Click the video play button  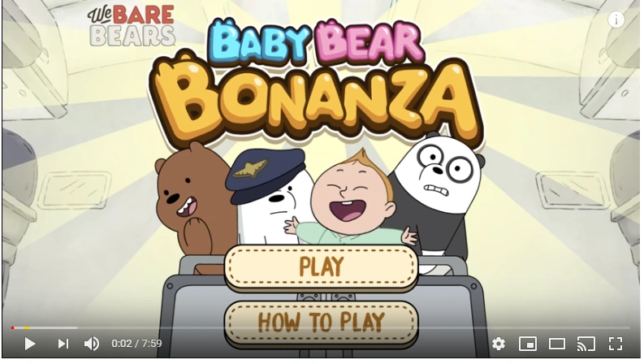pos(29,344)
